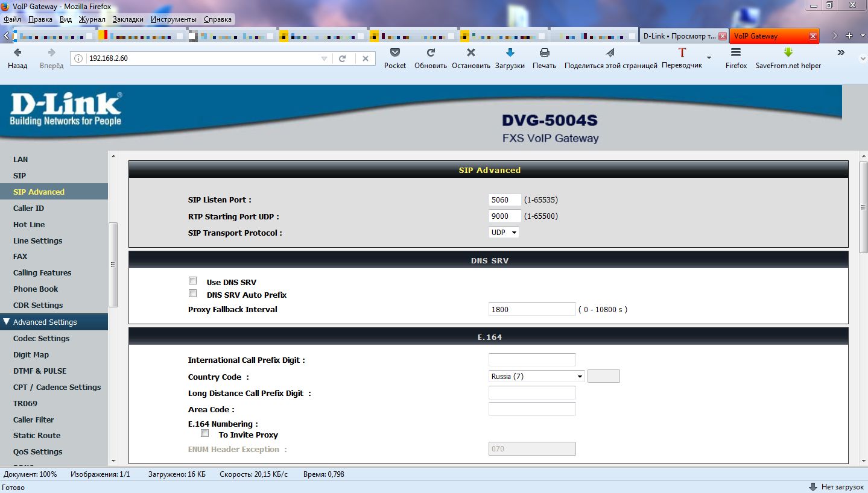The width and height of the screenshot is (868, 493).
Task: Open the Переводчик translator icon
Action: [x=682, y=53]
